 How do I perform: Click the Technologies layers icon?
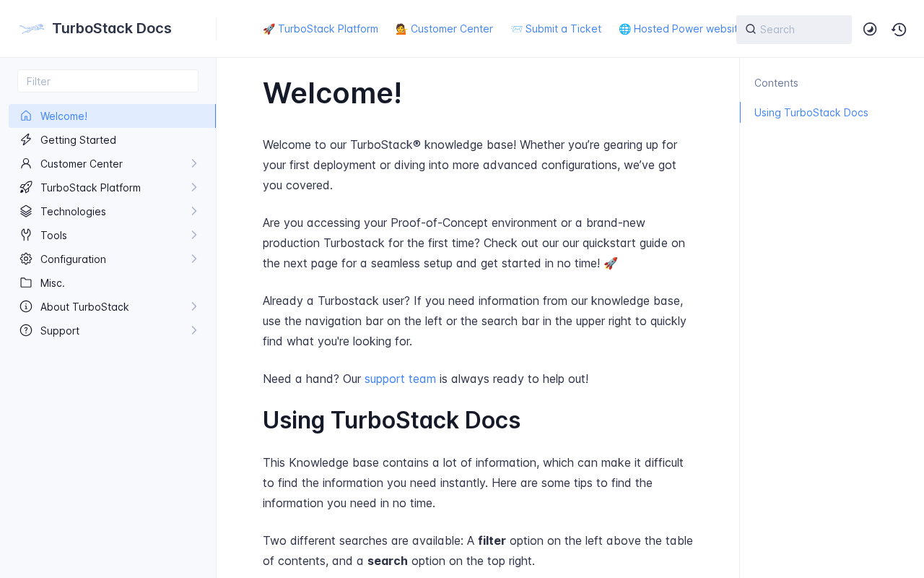[26, 211]
